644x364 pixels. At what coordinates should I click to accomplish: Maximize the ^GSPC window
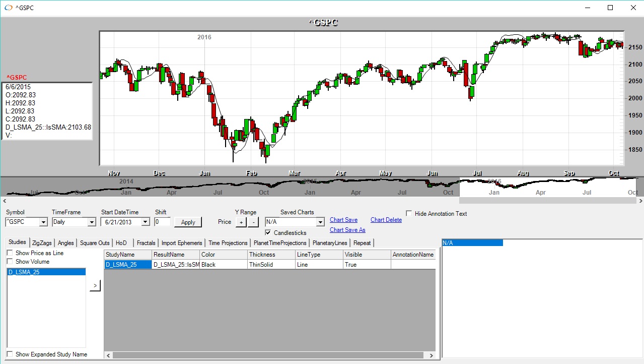[x=610, y=8]
